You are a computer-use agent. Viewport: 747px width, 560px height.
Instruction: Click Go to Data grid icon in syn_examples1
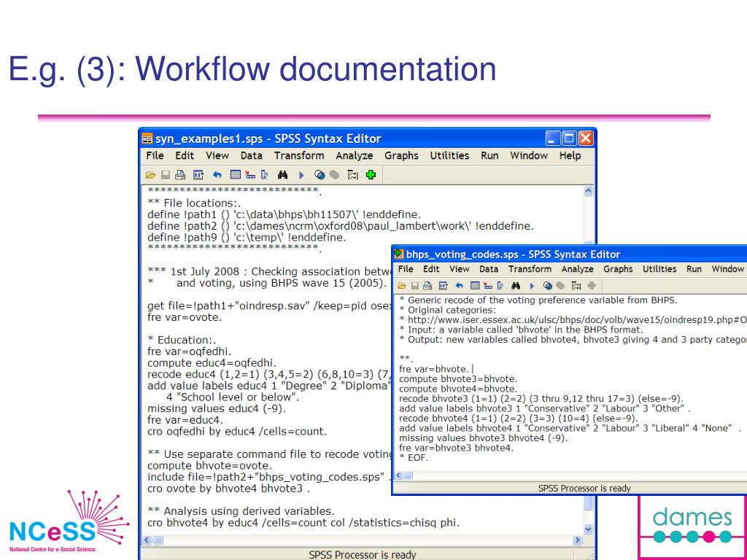click(236, 175)
